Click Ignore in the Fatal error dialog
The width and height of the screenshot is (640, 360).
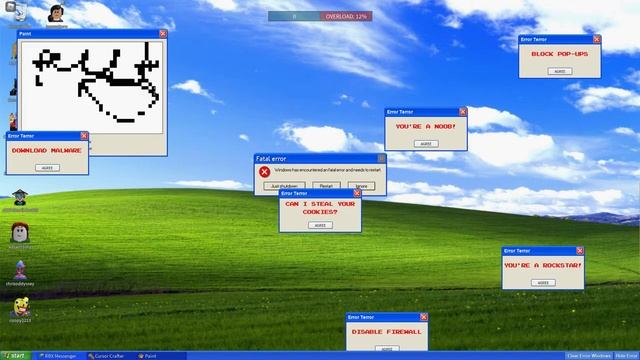coord(361,186)
